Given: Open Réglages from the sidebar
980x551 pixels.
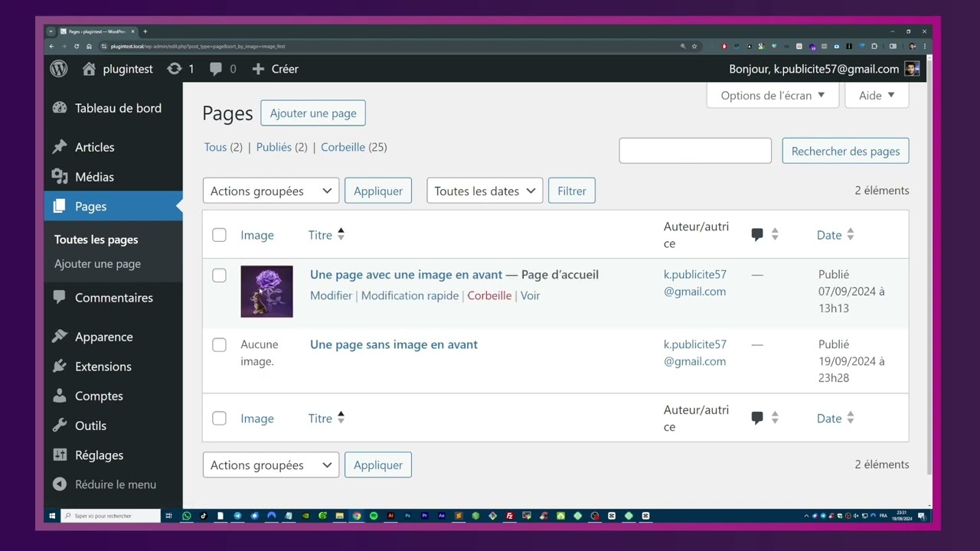Looking at the screenshot, I should pos(99,455).
